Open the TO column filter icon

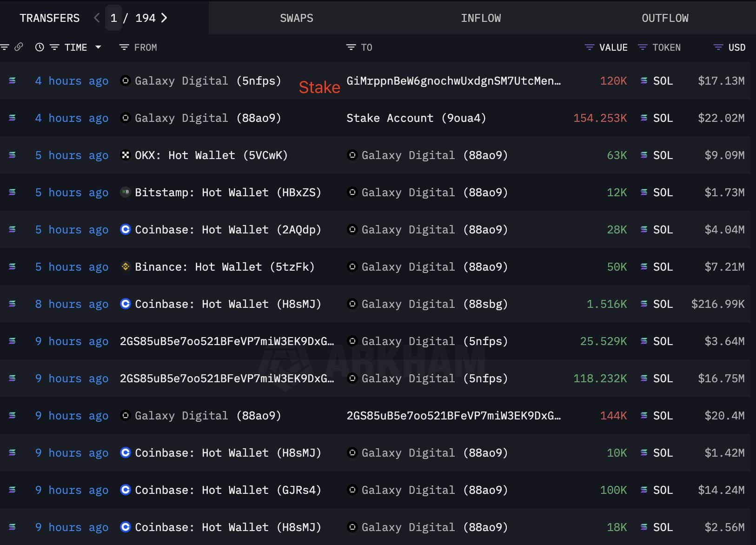351,47
